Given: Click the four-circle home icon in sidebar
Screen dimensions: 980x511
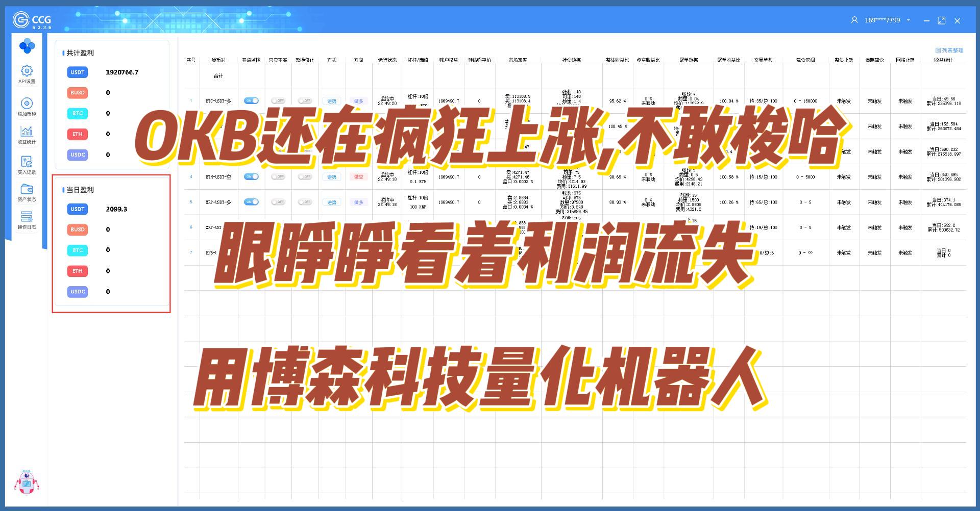Looking at the screenshot, I should (27, 46).
